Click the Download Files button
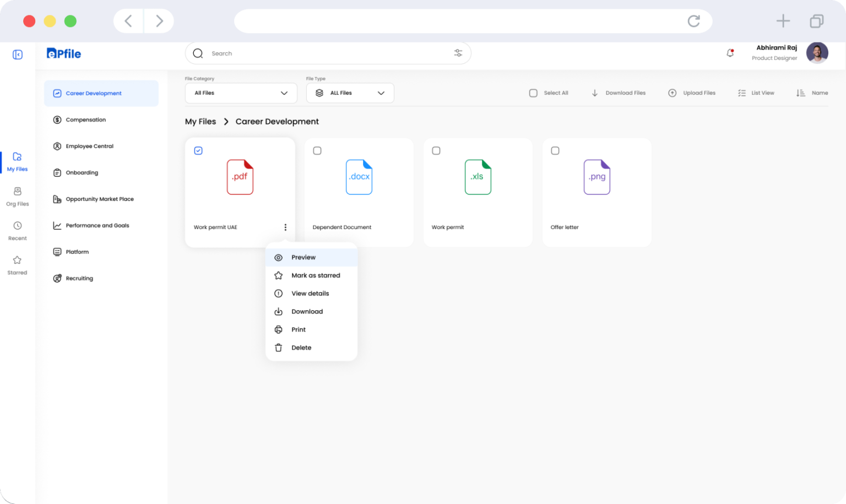Screen dimensions: 846x504 pos(619,93)
